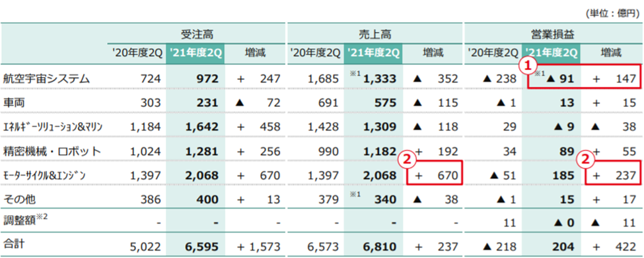Click the 車両 row label
The image size is (644, 258).
[x=13, y=103]
